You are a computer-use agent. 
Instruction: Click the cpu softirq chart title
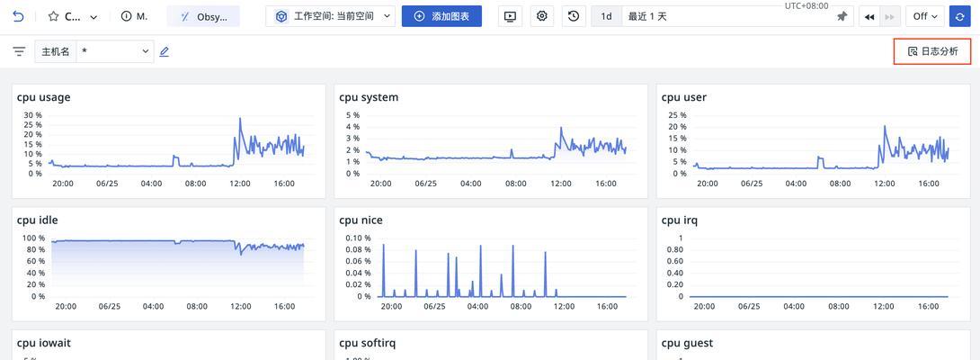click(x=368, y=343)
